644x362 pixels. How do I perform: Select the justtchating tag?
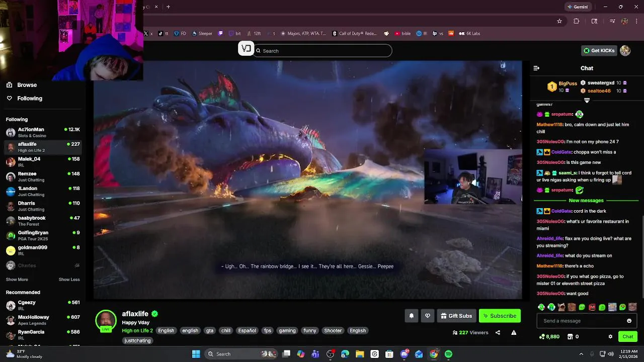137,340
